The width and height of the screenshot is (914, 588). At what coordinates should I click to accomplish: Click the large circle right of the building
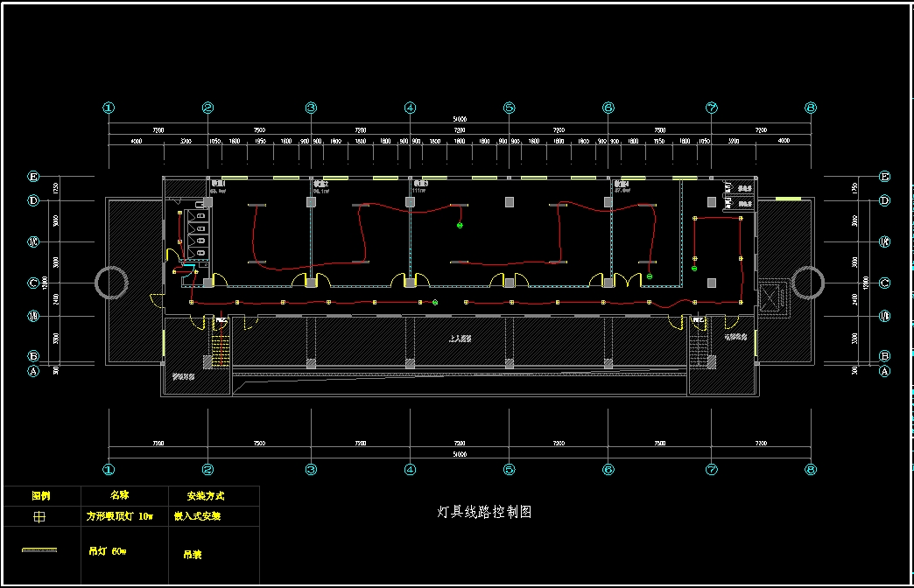coord(808,282)
